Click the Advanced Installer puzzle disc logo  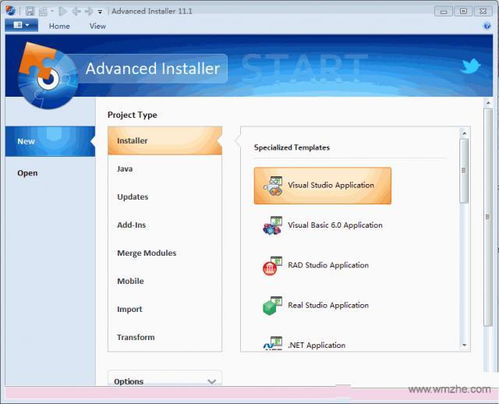(x=47, y=76)
